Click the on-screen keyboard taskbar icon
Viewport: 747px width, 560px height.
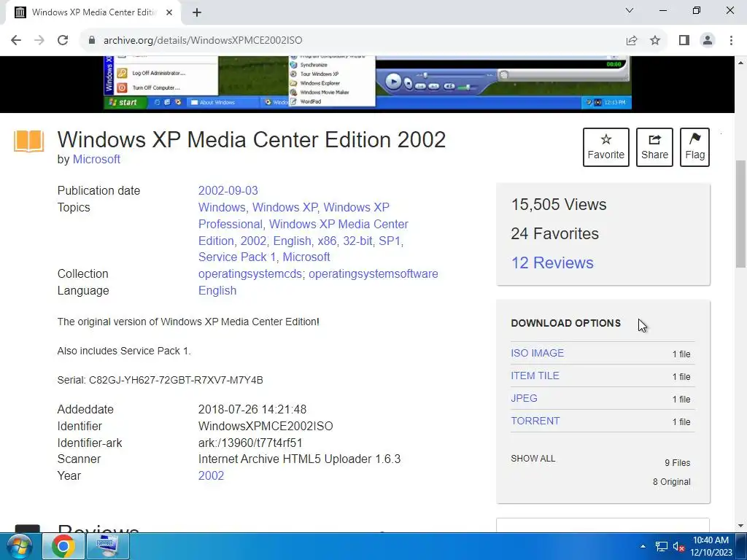[x=107, y=546]
